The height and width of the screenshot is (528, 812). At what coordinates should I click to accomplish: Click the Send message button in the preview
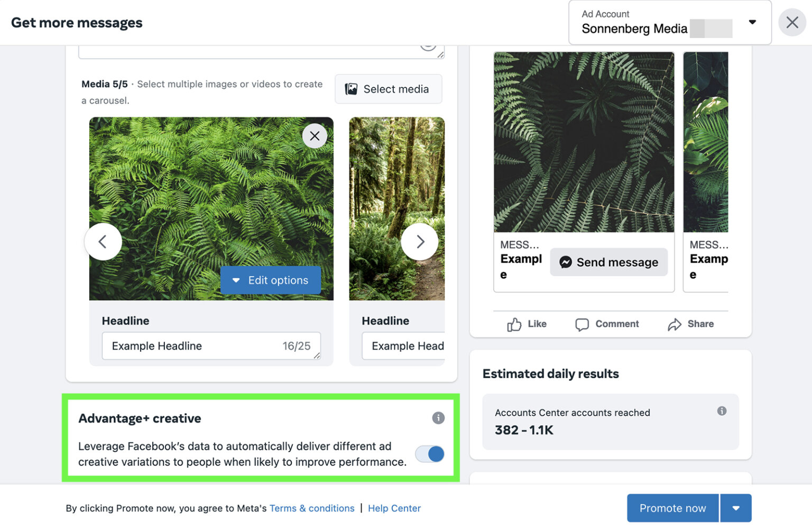[608, 262]
